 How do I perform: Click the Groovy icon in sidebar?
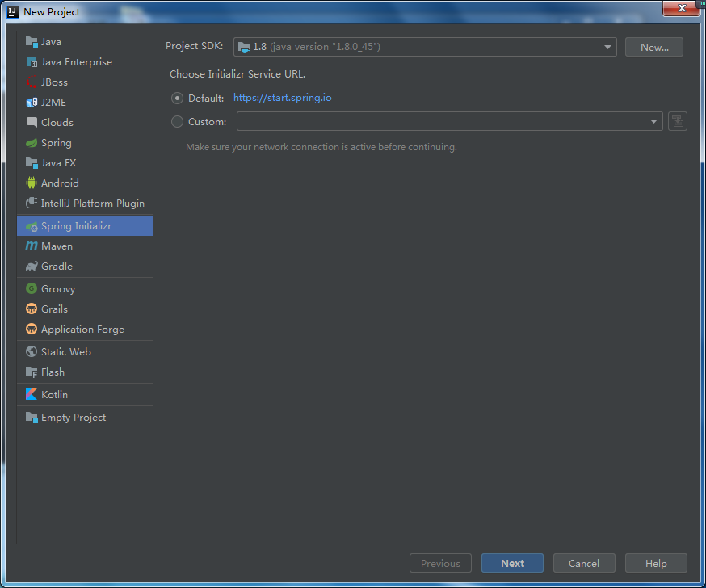pyautogui.click(x=32, y=289)
